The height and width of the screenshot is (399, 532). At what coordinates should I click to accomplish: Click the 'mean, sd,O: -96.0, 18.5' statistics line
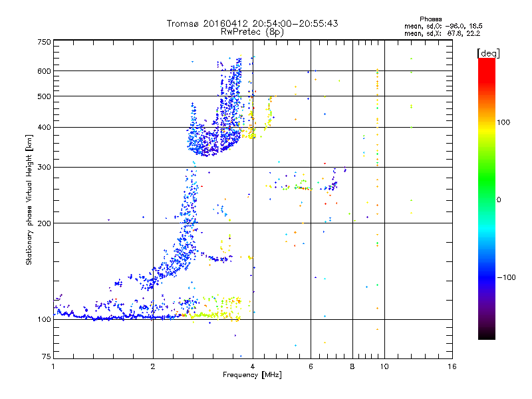443,26
